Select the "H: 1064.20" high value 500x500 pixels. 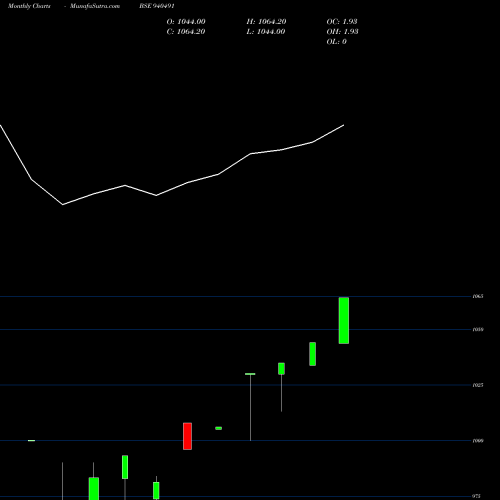pos(266,22)
